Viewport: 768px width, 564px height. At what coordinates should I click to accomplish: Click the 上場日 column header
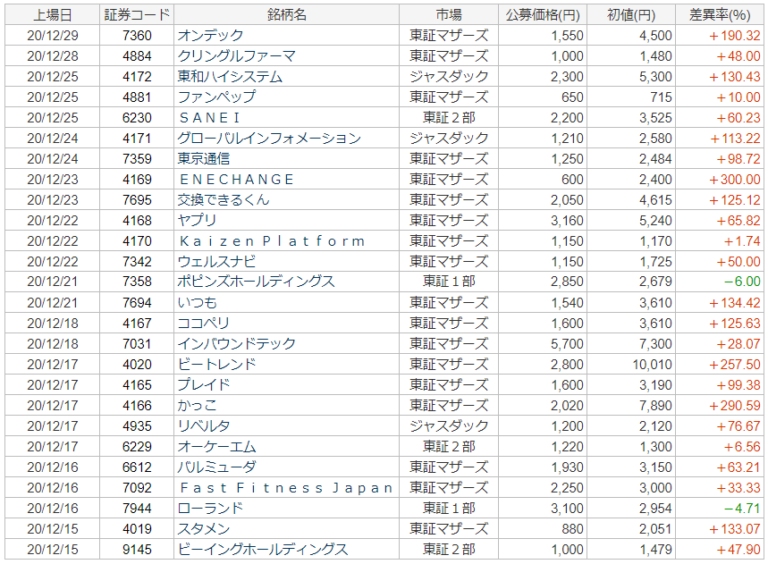tap(51, 15)
